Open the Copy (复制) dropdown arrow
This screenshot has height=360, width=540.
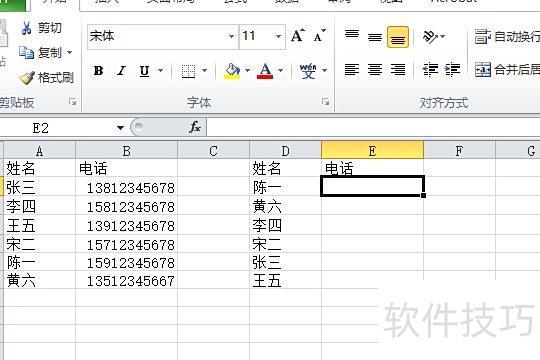tap(70, 53)
